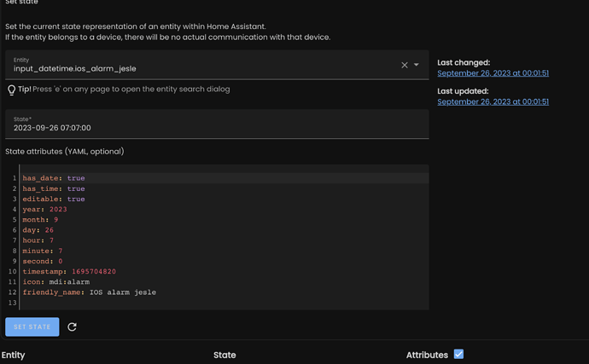Image resolution: width=589 pixels, height=364 pixels.
Task: Clear the selected entity with the X icon
Action: coord(405,65)
